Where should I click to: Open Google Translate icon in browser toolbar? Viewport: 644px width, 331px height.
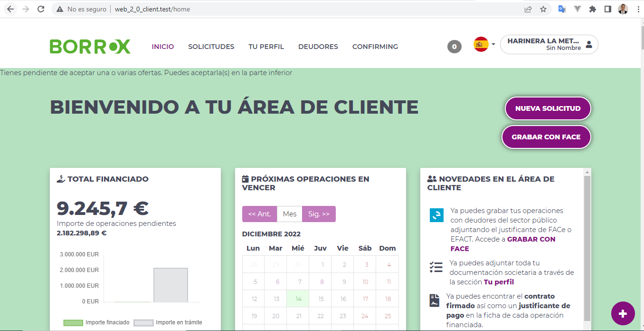(x=562, y=9)
